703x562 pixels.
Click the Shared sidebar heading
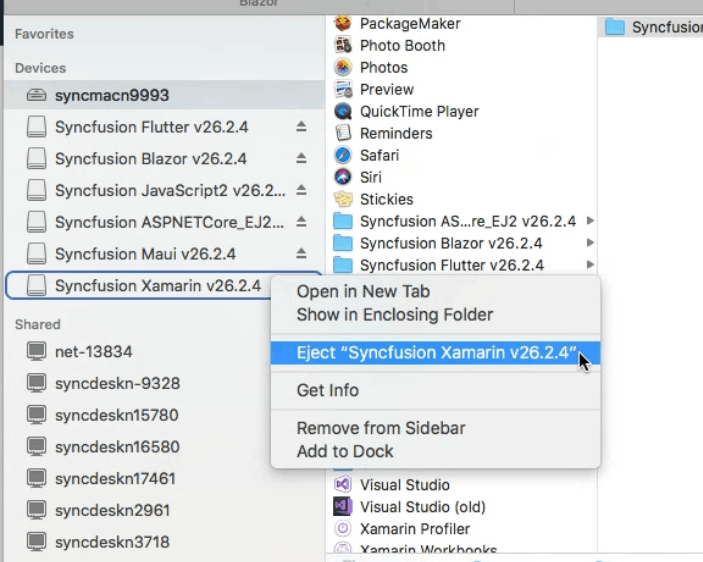[x=38, y=324]
